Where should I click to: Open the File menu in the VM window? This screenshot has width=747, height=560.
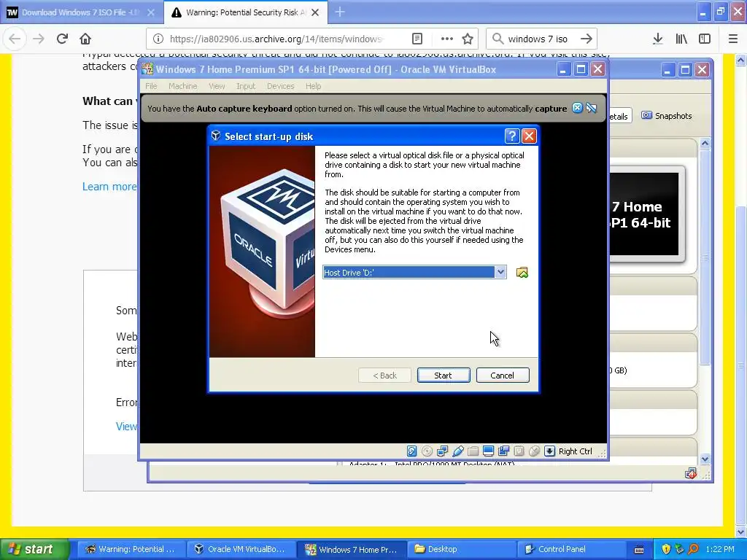[151, 86]
